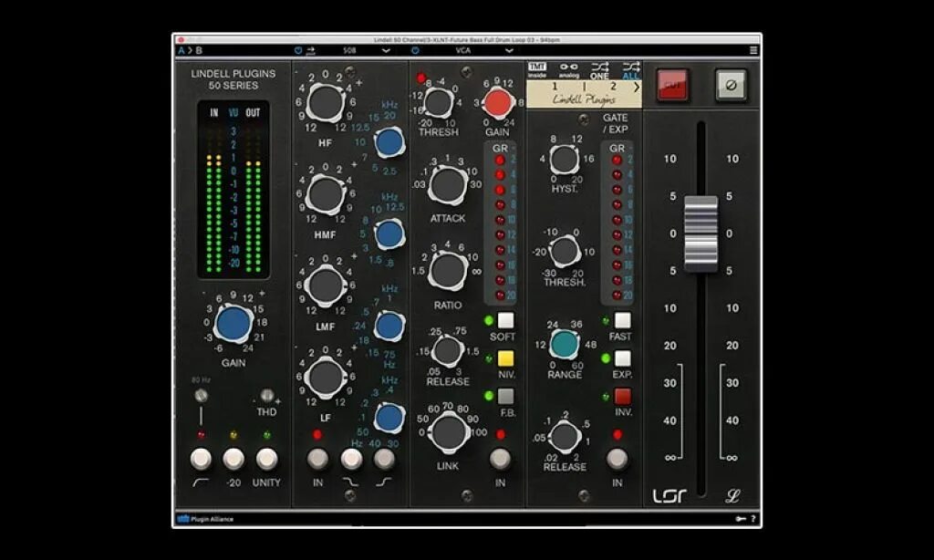Enable the SOFT knee compressor toggle

(x=507, y=320)
